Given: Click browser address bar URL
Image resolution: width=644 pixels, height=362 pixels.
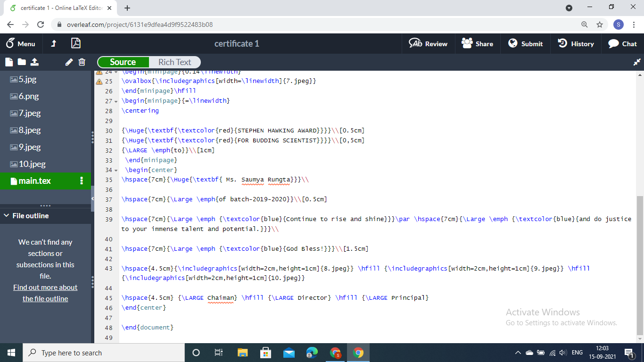Looking at the screenshot, I should pyautogui.click(x=140, y=25).
